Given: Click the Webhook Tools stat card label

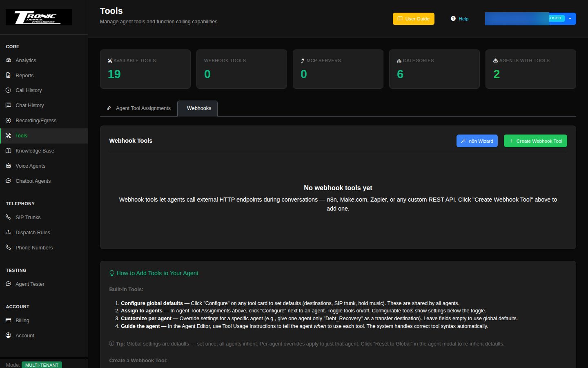Looking at the screenshot, I should 225,61.
